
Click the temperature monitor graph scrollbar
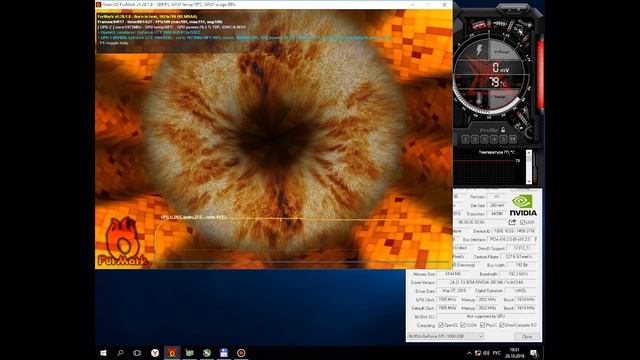529,167
